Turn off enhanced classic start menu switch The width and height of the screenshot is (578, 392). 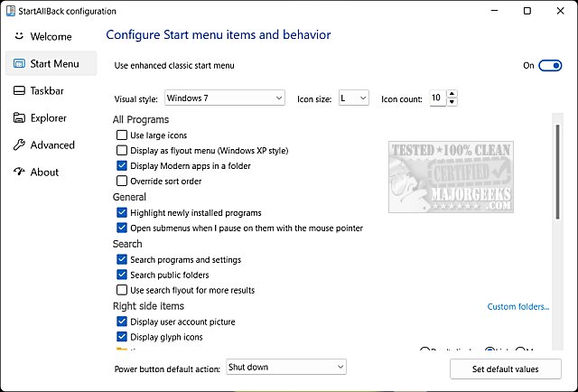550,65
